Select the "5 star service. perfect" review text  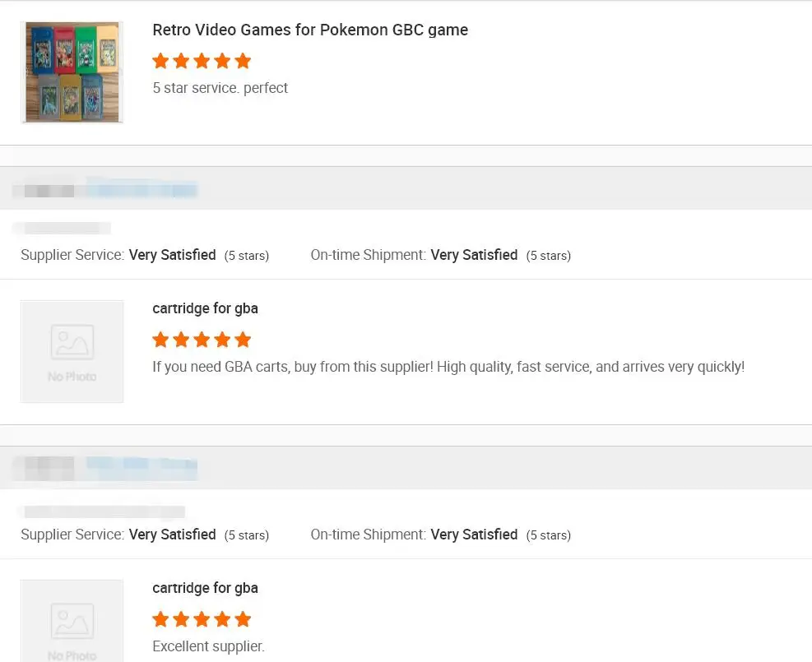[x=220, y=88]
